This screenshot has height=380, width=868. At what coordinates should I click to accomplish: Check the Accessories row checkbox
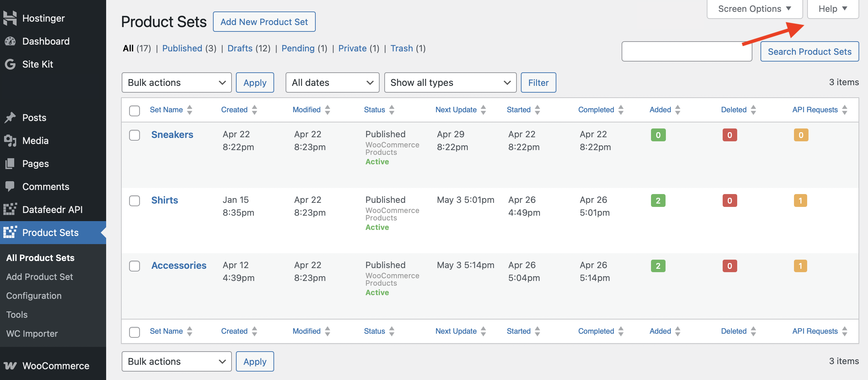pyautogui.click(x=135, y=266)
